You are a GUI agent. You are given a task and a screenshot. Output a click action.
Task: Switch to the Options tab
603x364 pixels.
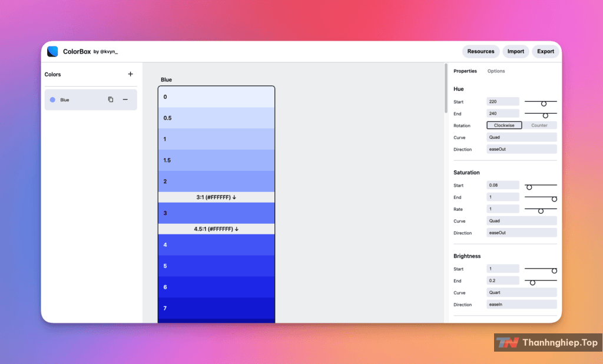tap(496, 71)
